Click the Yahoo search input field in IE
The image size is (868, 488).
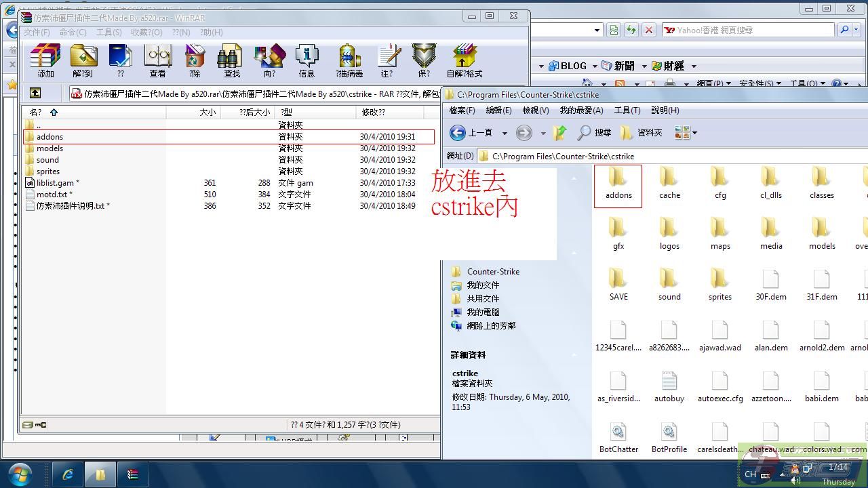pyautogui.click(x=747, y=30)
